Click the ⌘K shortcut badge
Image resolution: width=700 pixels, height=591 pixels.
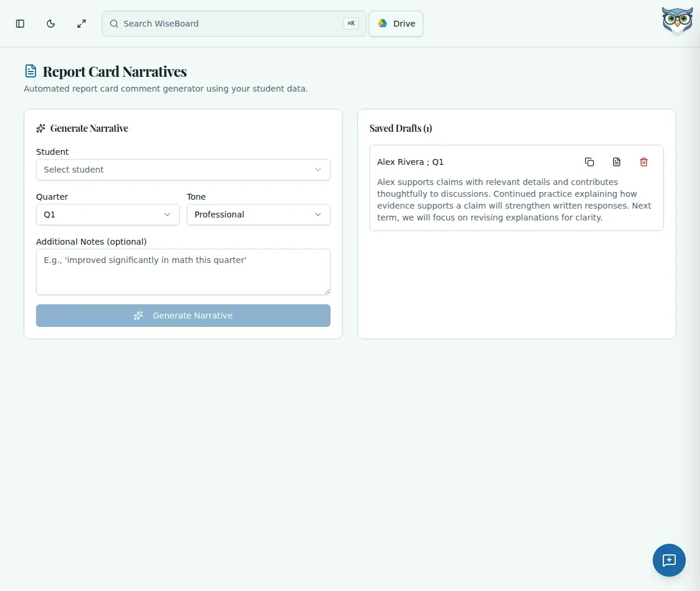click(x=351, y=24)
